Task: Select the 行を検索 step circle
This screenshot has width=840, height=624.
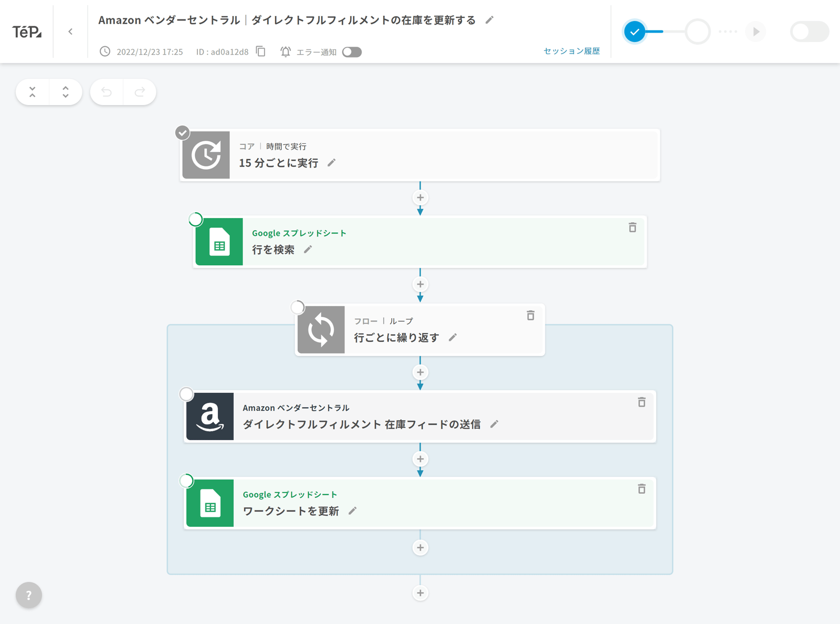Action: tap(195, 219)
